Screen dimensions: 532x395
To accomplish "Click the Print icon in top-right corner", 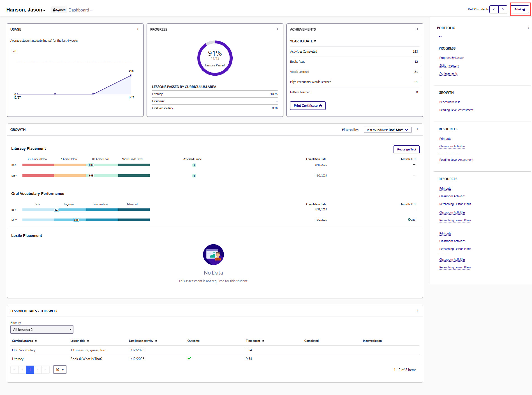I will click(524, 9).
